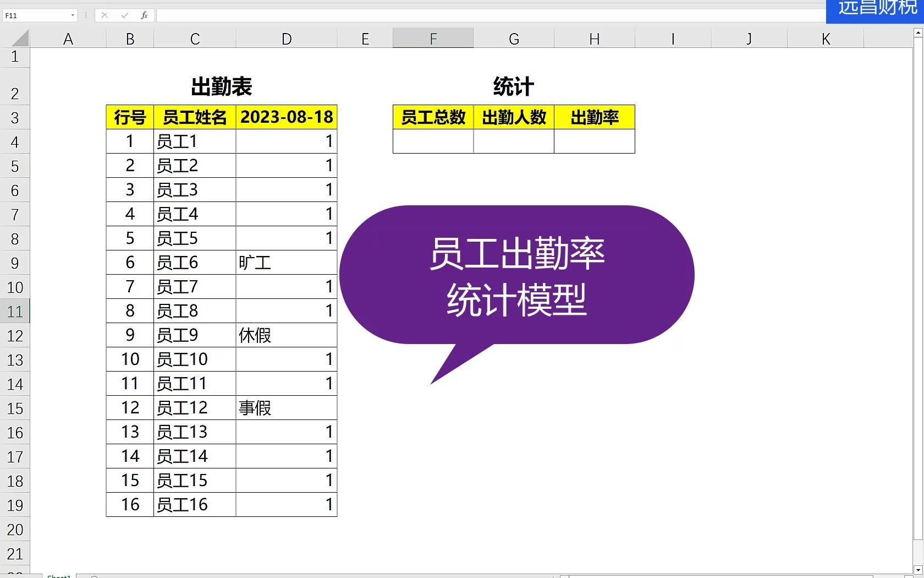The height and width of the screenshot is (578, 924).
Task: Select column I header
Action: click(673, 39)
